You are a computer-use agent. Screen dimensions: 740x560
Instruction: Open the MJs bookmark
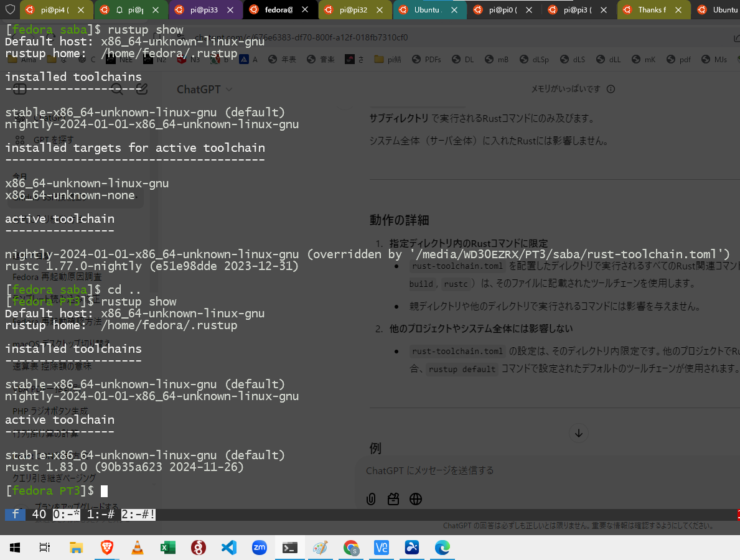coord(714,60)
